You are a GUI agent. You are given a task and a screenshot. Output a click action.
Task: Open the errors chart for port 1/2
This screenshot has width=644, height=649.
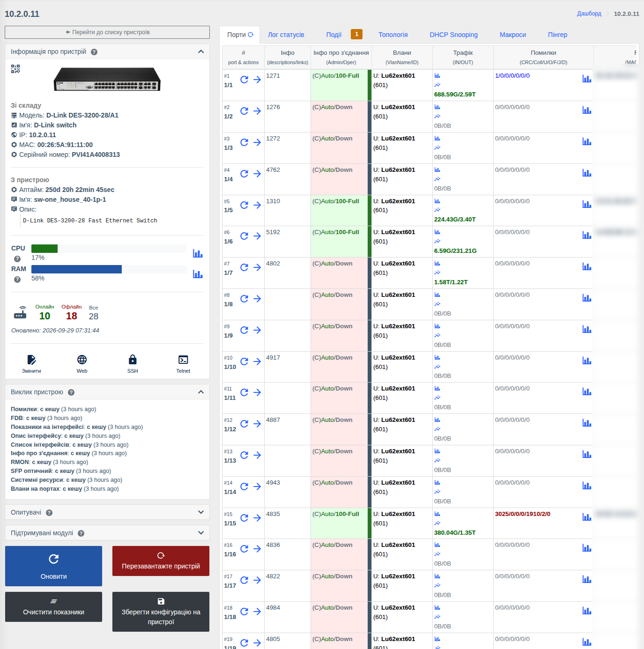coord(587,110)
